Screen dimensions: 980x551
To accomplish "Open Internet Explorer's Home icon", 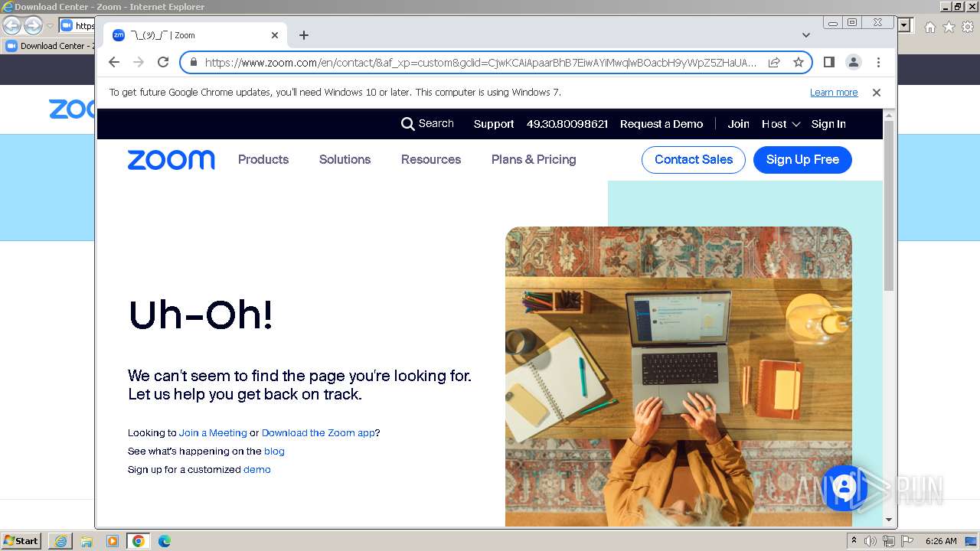I will coord(929,27).
